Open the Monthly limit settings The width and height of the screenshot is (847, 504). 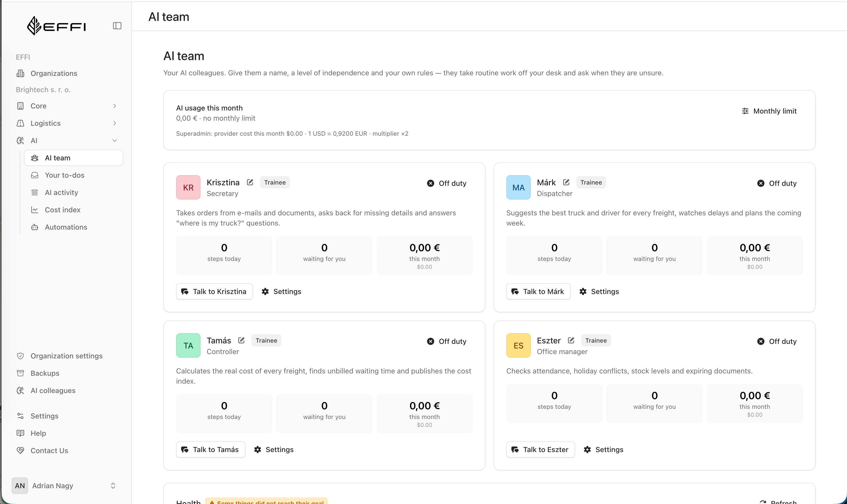point(769,111)
